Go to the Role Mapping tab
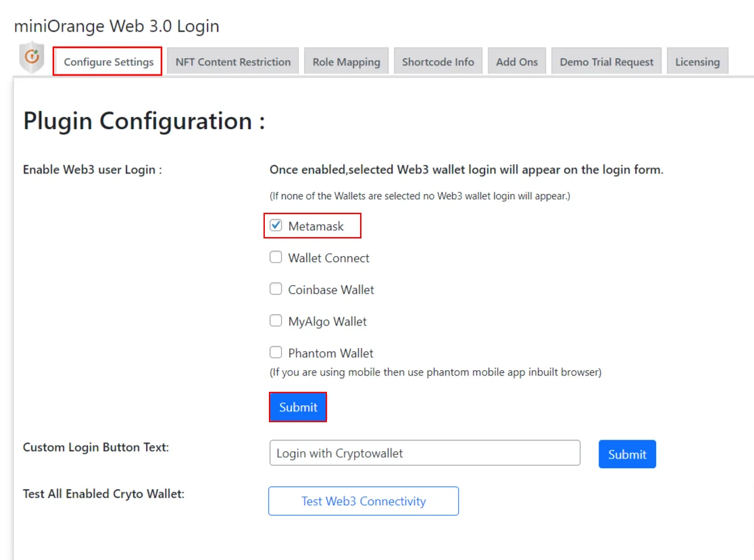 point(346,61)
